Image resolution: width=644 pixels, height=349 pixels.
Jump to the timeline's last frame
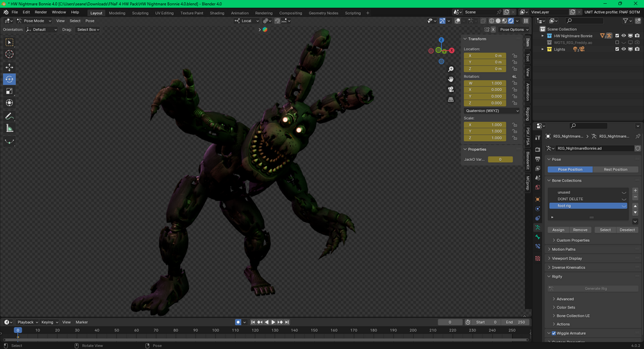(287, 322)
